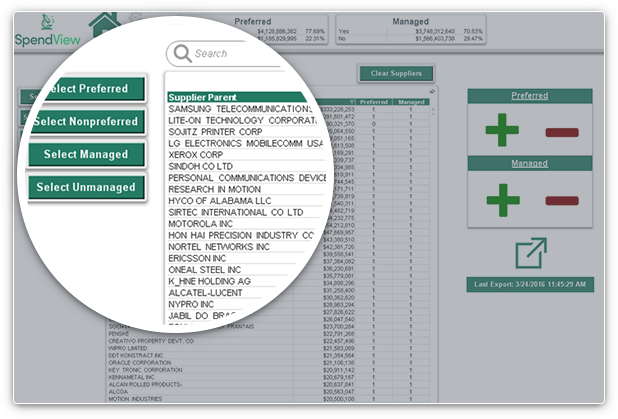618x419 pixels.
Task: Open the Preferred panel header link
Action: [529, 95]
